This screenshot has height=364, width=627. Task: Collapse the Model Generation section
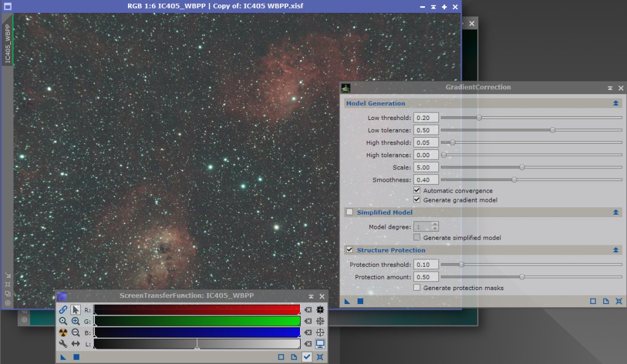[x=615, y=103]
